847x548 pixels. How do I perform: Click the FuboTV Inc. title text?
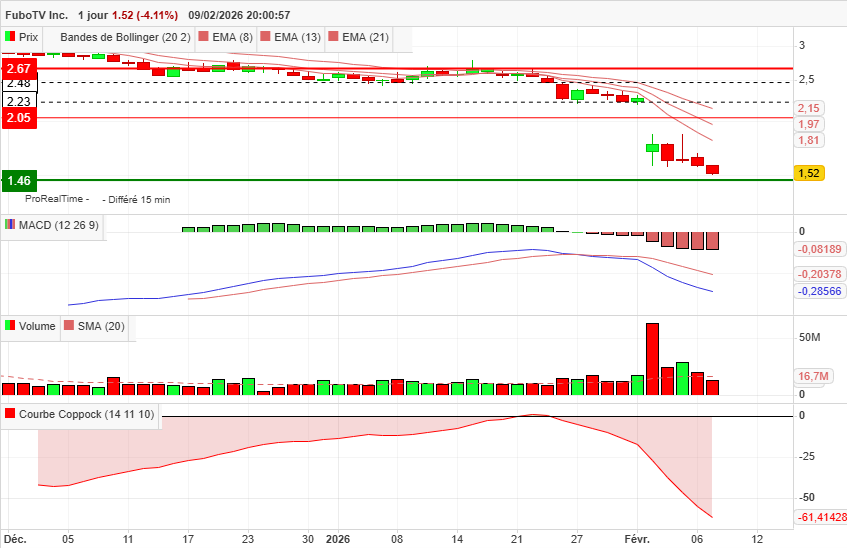37,15
